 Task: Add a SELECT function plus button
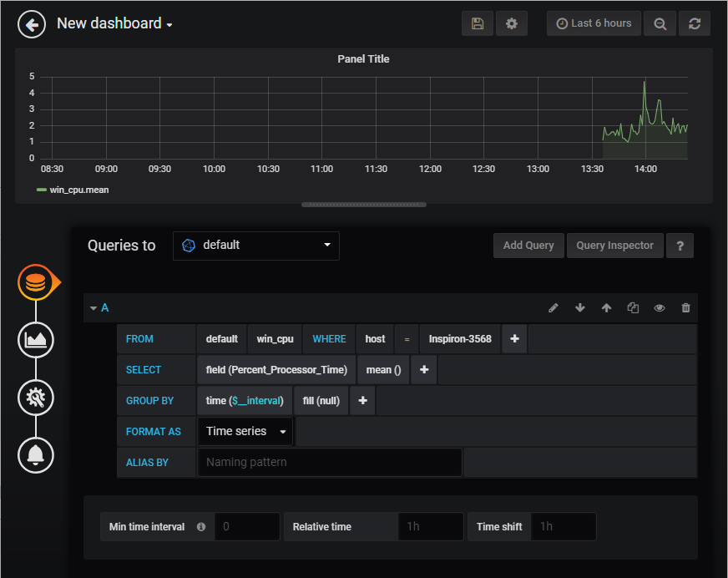[424, 370]
